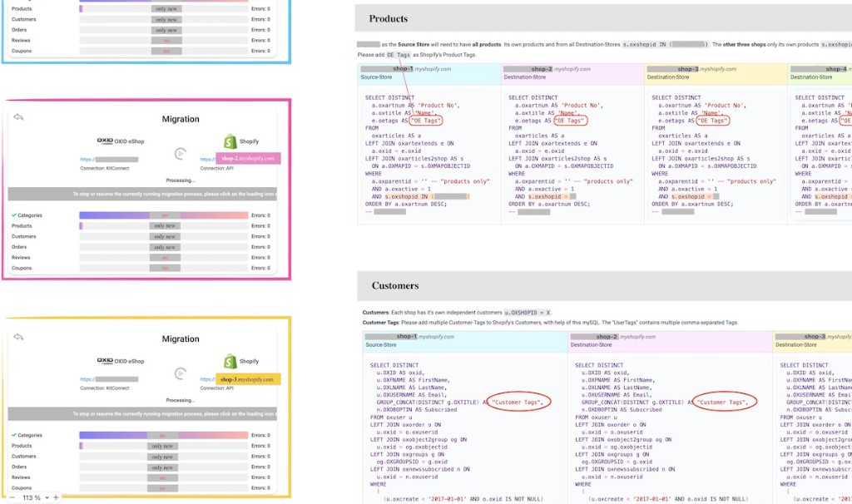Click green Categories checkmark in shop-3 panel
The width and height of the screenshot is (852, 504).
coord(14,435)
